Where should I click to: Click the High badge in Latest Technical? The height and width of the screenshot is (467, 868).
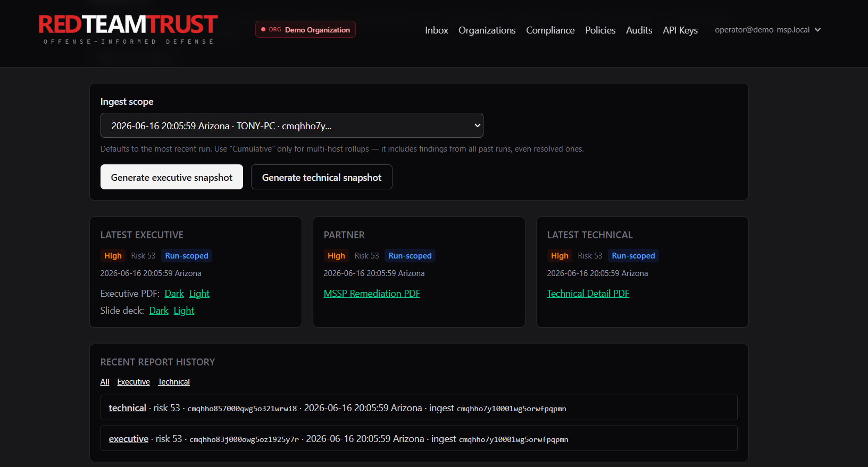point(560,256)
